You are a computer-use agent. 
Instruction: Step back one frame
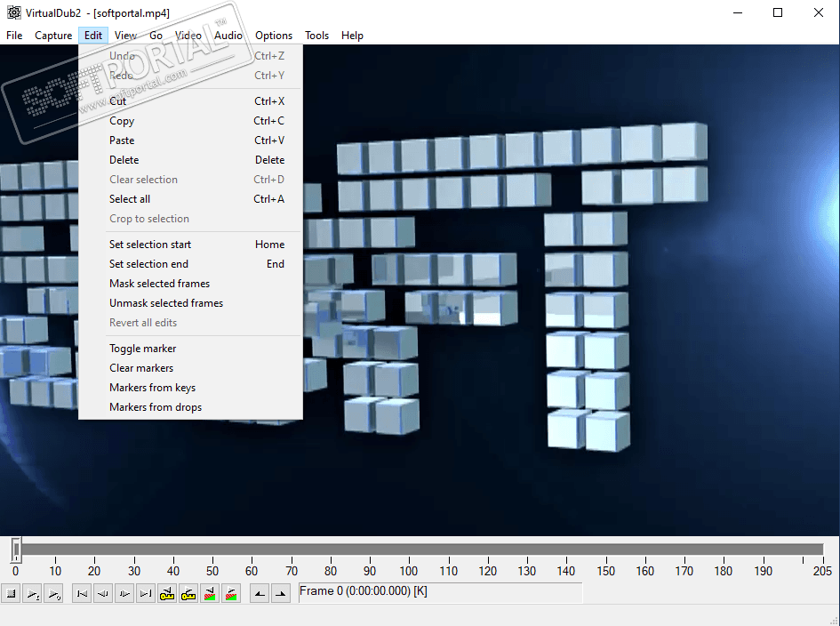click(x=103, y=593)
